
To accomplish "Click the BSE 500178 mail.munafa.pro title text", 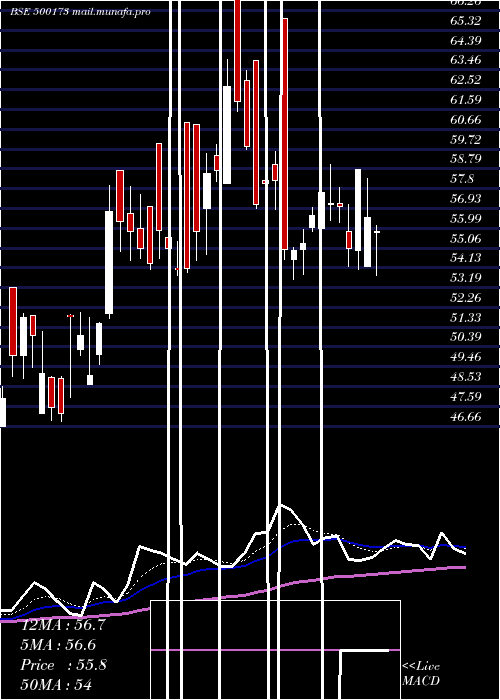I will pyautogui.click(x=80, y=12).
